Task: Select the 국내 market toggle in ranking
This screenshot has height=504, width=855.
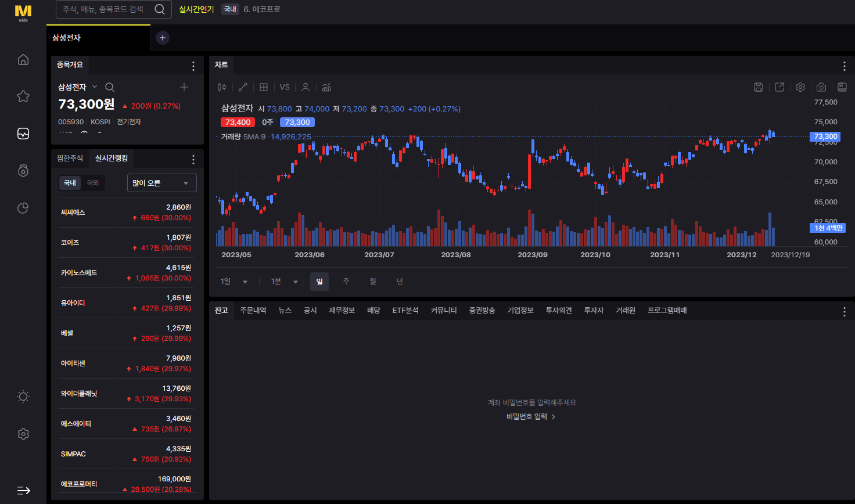Action: (x=70, y=183)
